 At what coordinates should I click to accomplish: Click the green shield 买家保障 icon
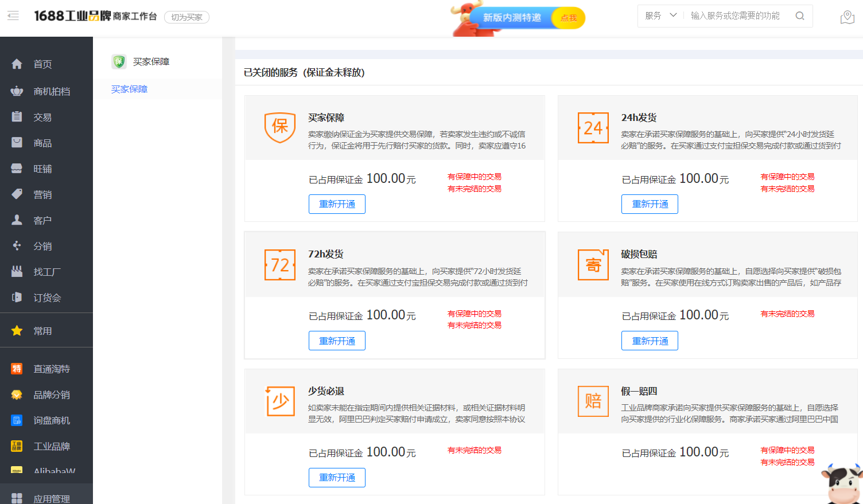pyautogui.click(x=119, y=61)
